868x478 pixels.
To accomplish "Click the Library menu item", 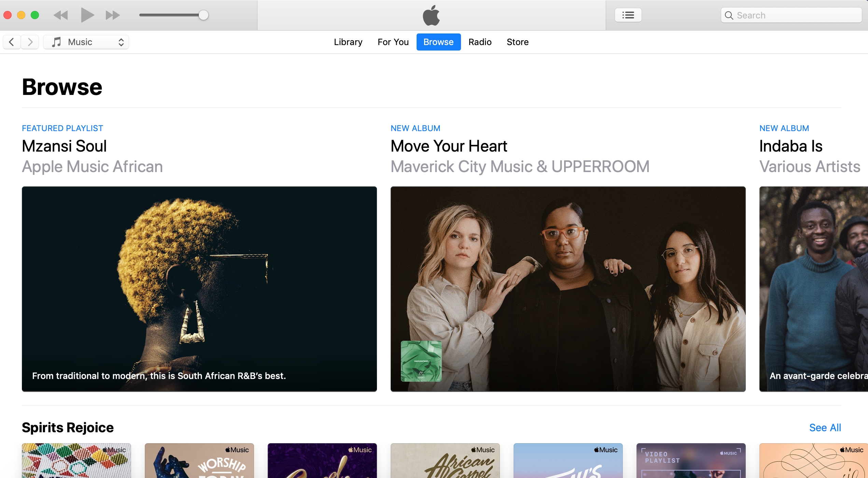I will click(x=348, y=42).
